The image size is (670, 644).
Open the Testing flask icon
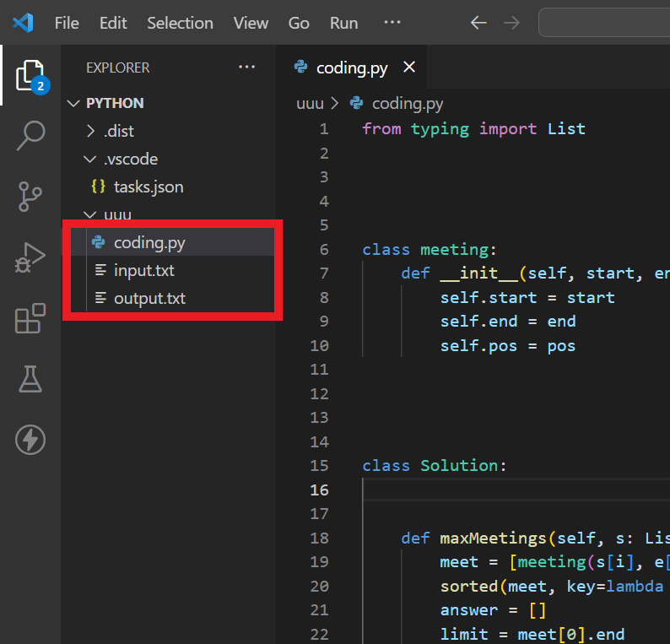pos(30,380)
